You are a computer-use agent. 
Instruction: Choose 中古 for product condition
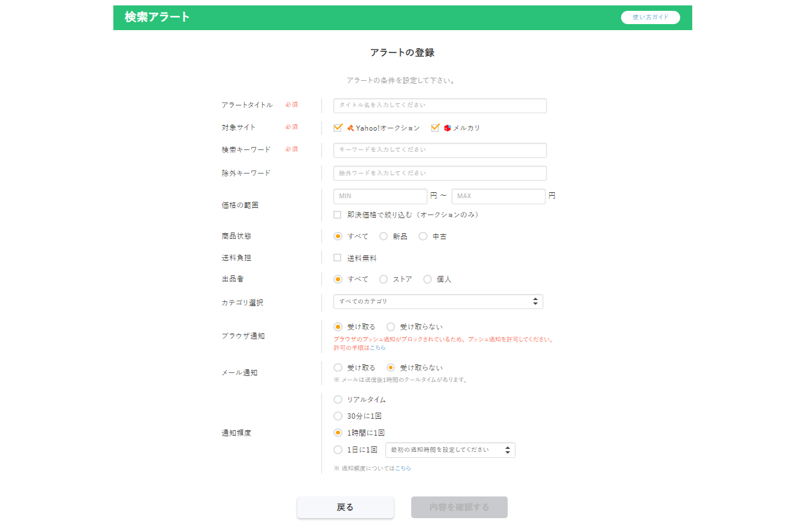[423, 236]
